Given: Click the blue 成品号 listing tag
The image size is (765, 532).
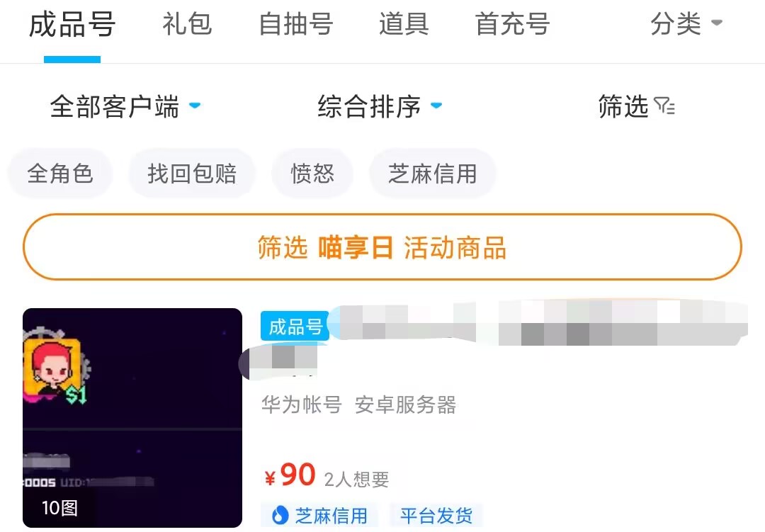Looking at the screenshot, I should tap(295, 327).
